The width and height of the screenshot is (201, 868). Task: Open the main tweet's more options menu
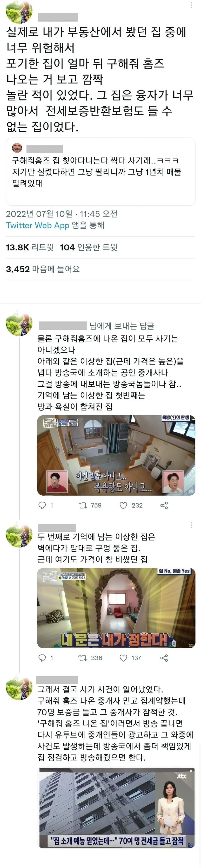point(191,5)
